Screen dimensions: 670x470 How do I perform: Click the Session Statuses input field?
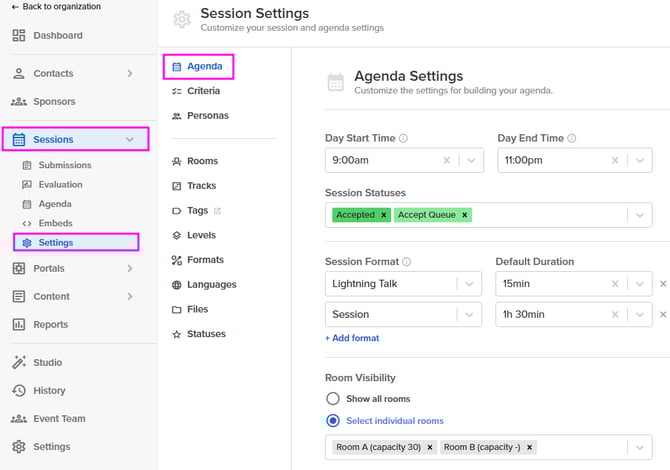[540, 215]
